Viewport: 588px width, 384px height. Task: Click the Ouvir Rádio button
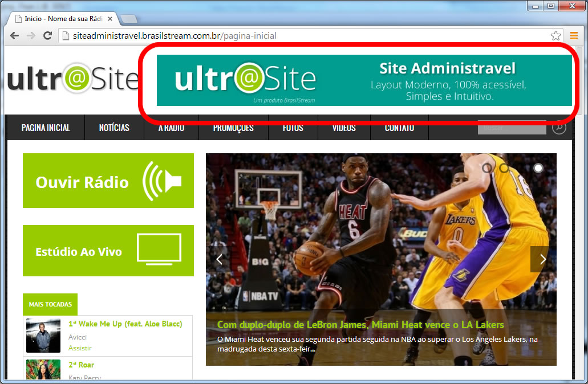[108, 181]
